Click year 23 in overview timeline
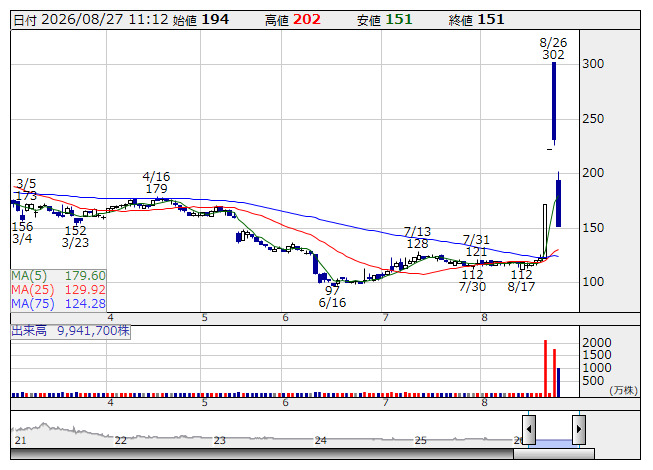This screenshot has width=653, height=470. (x=219, y=440)
